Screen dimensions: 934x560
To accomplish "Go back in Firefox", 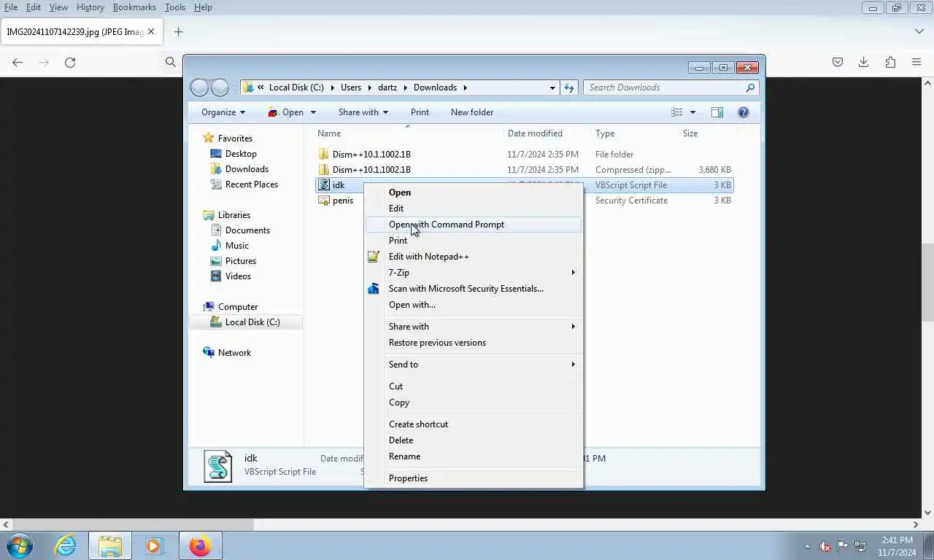I will coord(18,63).
